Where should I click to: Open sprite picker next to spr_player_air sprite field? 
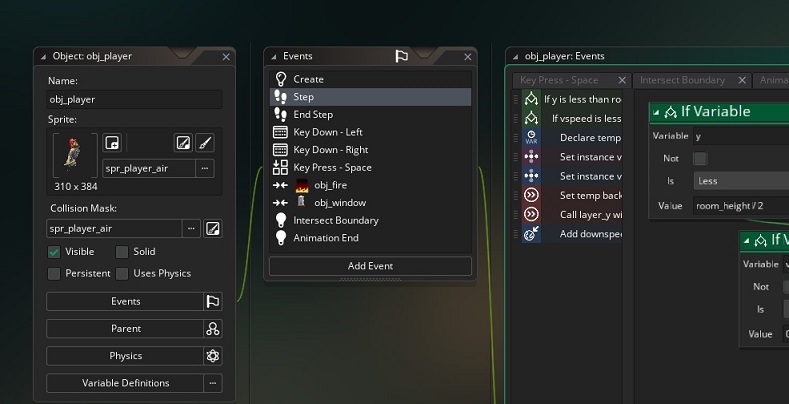[206, 168]
